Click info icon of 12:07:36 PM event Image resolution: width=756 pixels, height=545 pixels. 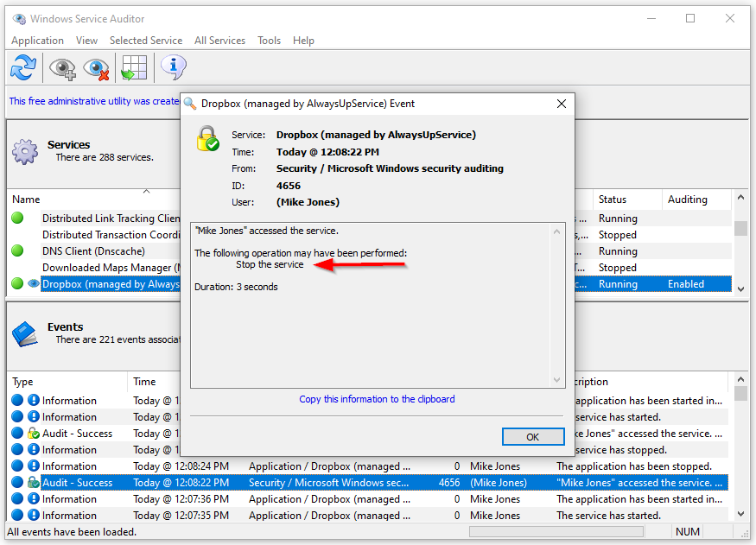tap(34, 498)
